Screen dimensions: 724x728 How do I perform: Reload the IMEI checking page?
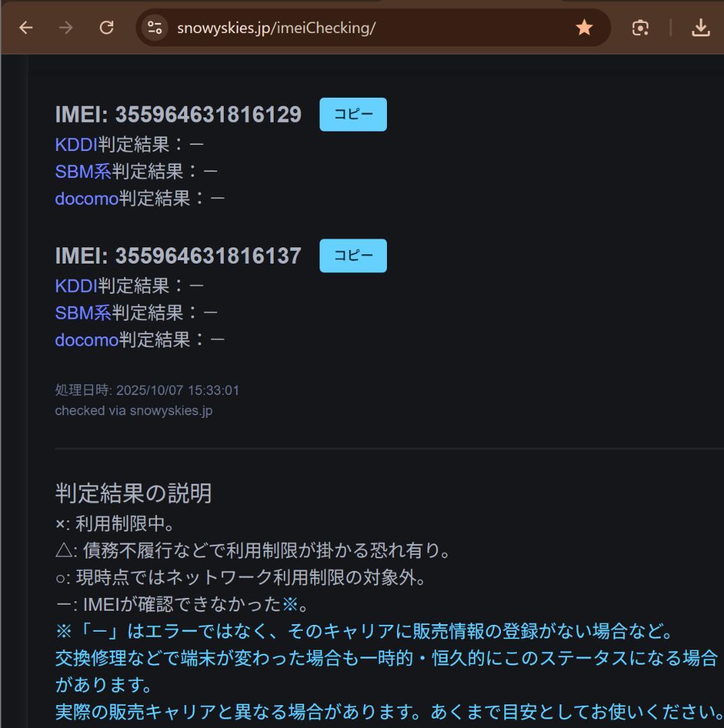[106, 28]
